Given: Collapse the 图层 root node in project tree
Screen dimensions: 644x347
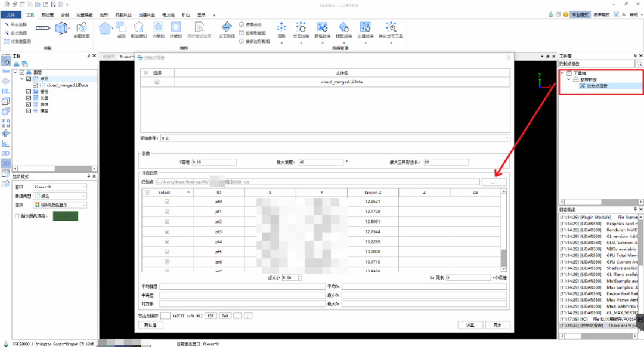Looking at the screenshot, I should coord(16,72).
